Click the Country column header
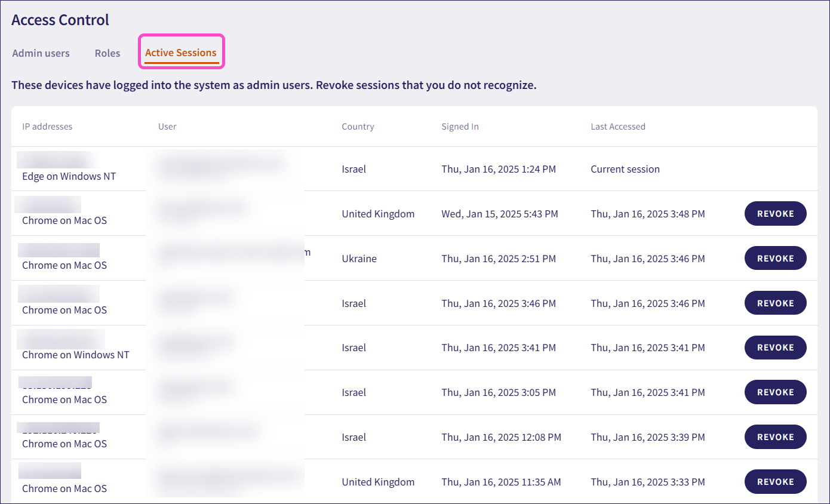The height and width of the screenshot is (504, 830). click(358, 127)
